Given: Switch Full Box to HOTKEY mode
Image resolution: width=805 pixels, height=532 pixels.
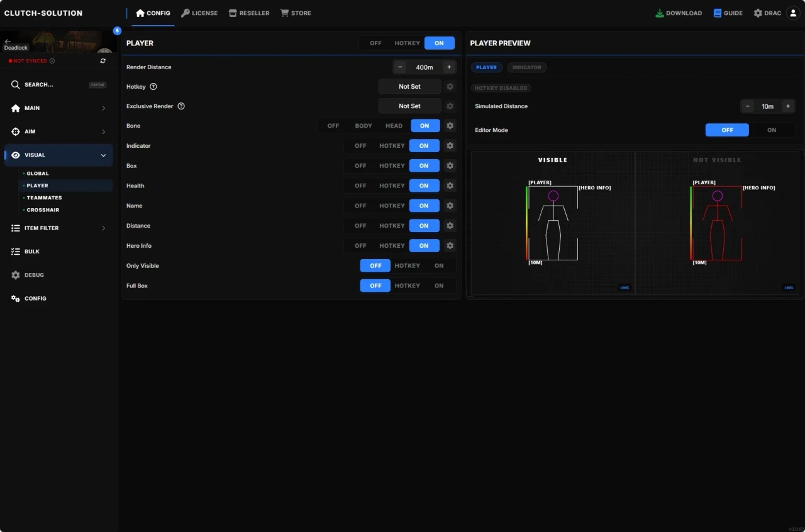Looking at the screenshot, I should tap(407, 285).
